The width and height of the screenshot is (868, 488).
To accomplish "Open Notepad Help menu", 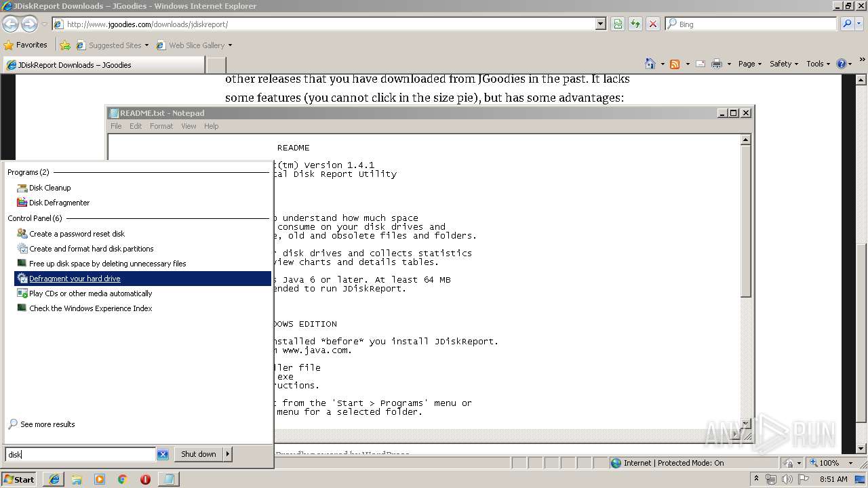I will pyautogui.click(x=212, y=126).
